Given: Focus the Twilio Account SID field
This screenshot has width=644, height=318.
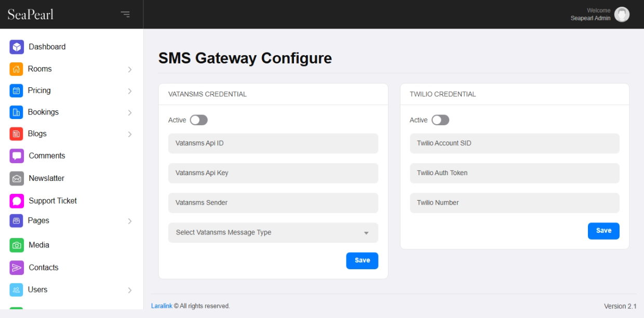Looking at the screenshot, I should tap(514, 143).
